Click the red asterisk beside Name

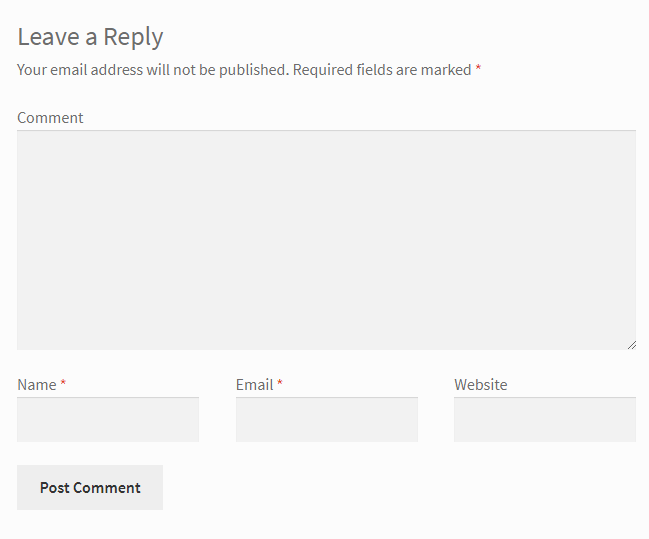pos(63,382)
